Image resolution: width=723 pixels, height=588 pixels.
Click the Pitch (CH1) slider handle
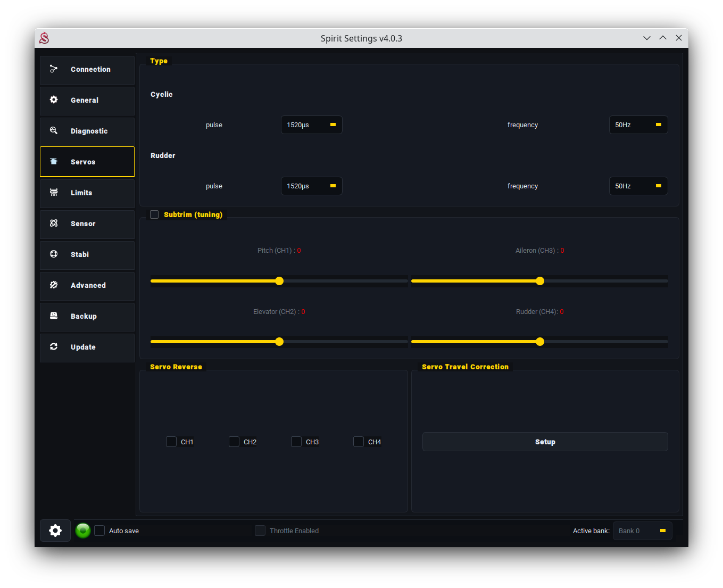[279, 281]
